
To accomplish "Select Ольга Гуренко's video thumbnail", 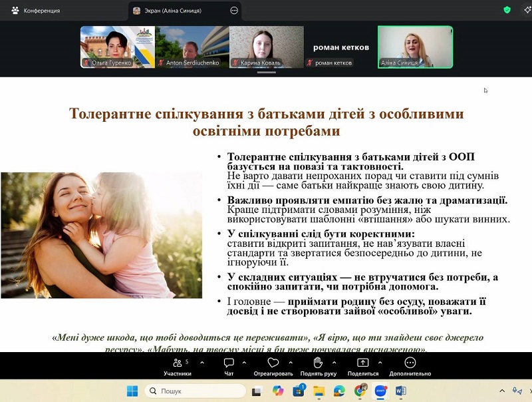I will (117, 47).
